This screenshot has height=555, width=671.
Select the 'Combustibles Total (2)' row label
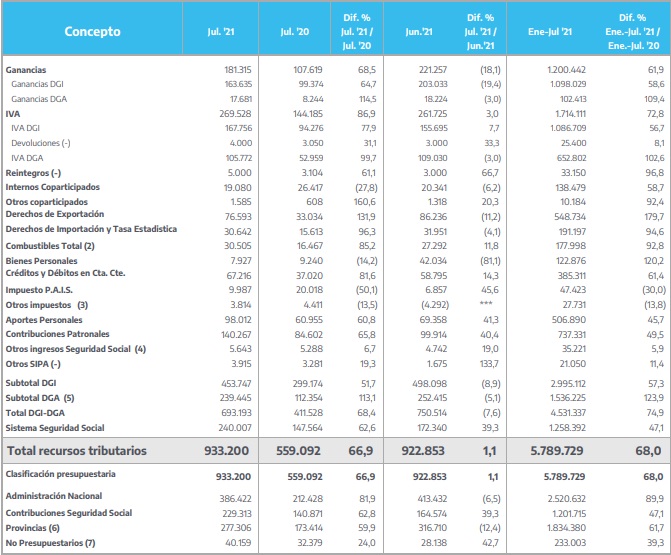[50, 246]
